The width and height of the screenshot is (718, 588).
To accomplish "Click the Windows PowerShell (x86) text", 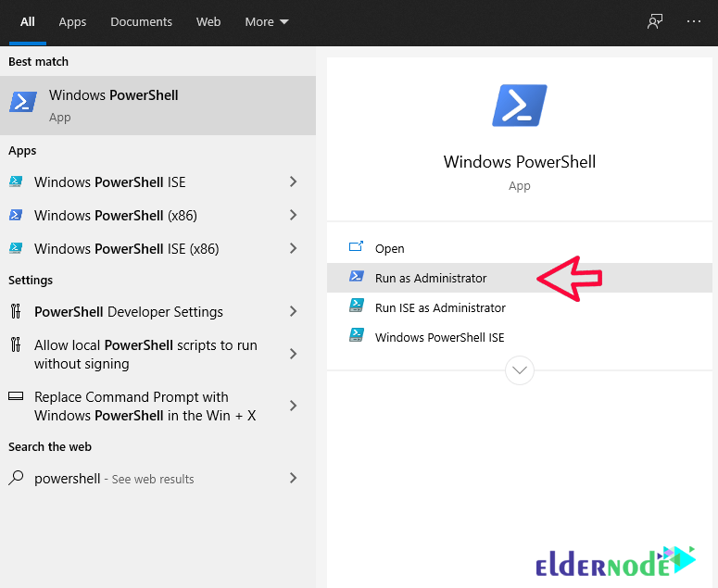I will [x=116, y=216].
